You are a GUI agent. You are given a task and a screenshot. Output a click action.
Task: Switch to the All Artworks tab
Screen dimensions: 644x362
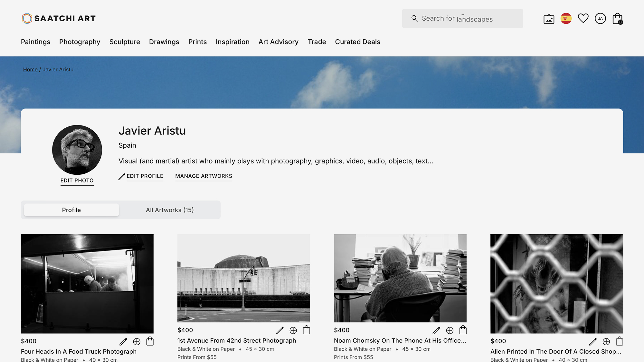[170, 210]
